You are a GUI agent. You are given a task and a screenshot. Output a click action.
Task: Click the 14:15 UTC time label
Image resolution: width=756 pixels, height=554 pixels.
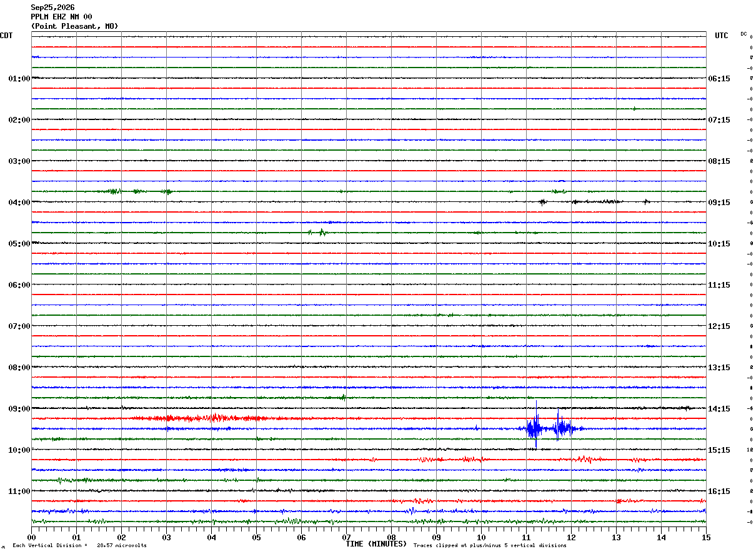tap(719, 409)
